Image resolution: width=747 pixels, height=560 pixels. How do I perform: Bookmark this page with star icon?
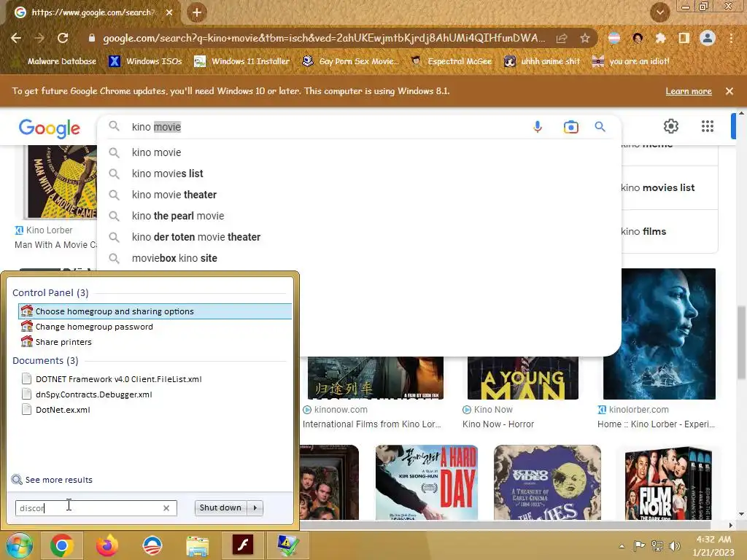pos(585,38)
